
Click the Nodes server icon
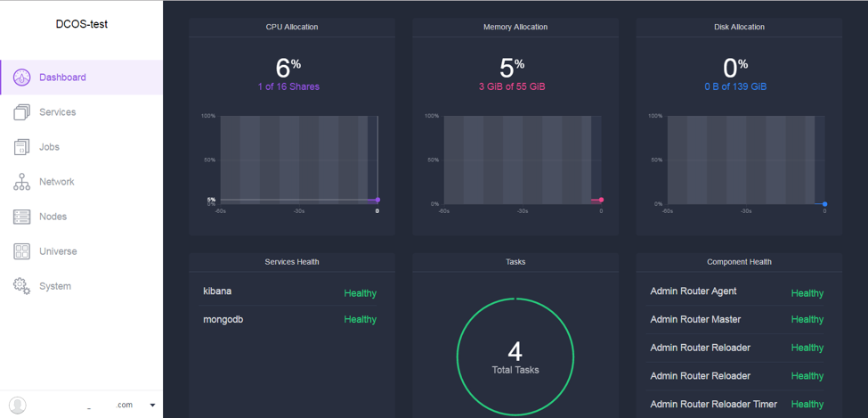coord(22,217)
